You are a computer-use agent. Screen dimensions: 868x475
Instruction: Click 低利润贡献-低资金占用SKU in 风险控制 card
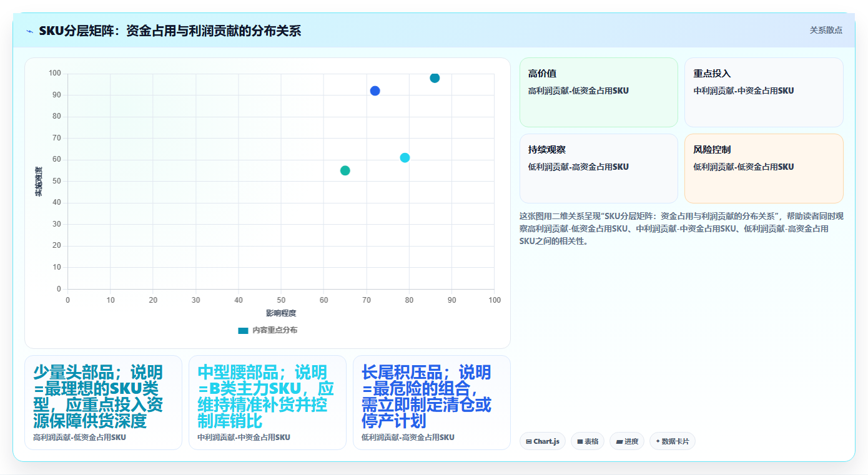point(744,167)
